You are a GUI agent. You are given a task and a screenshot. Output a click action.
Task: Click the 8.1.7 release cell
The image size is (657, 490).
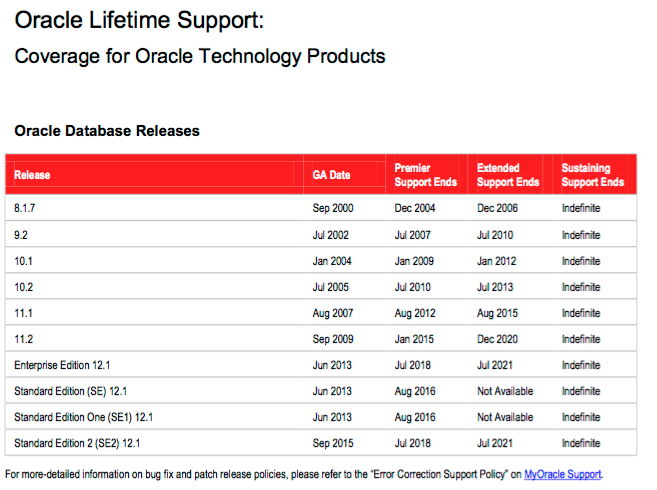pos(25,208)
